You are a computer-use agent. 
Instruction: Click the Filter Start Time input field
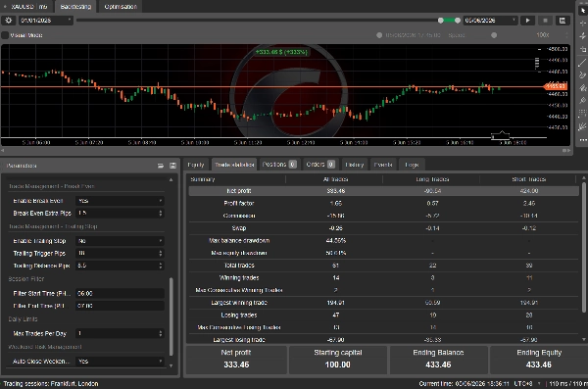tap(120, 293)
